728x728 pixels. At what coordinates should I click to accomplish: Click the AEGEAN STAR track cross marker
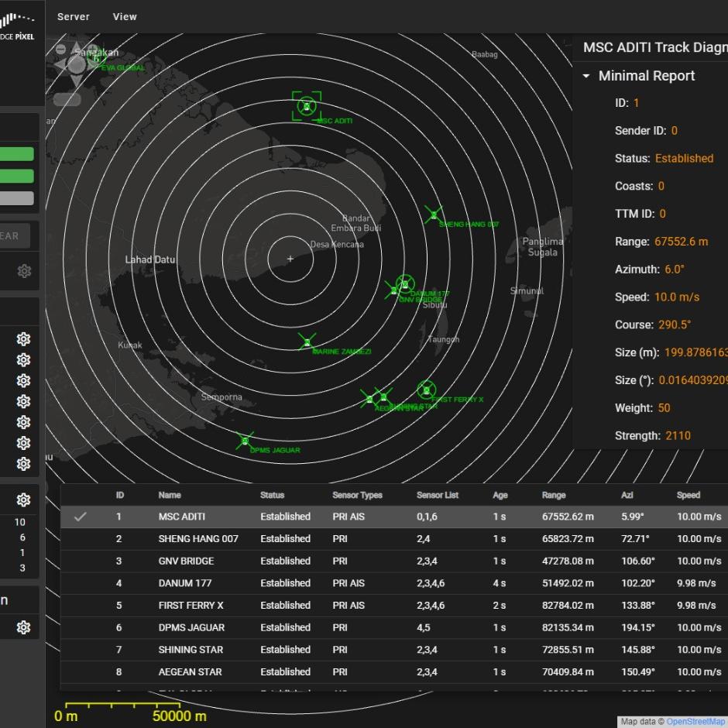pyautogui.click(x=369, y=399)
